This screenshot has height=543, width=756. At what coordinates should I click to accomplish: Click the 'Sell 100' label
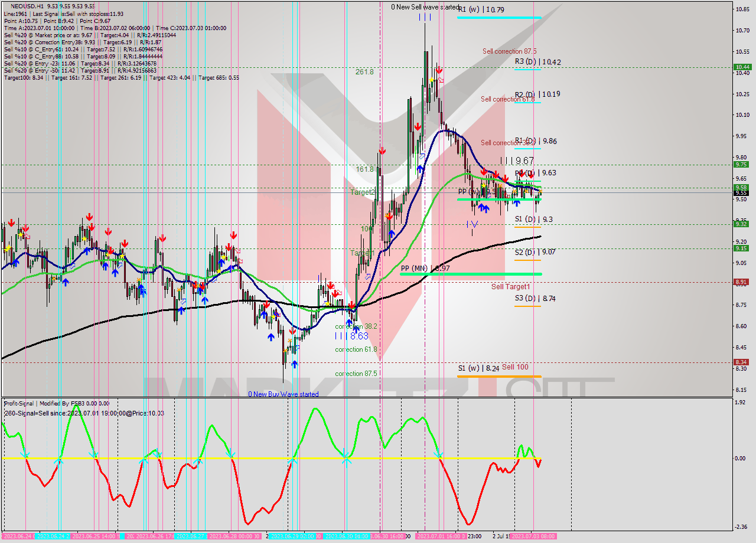tap(516, 367)
